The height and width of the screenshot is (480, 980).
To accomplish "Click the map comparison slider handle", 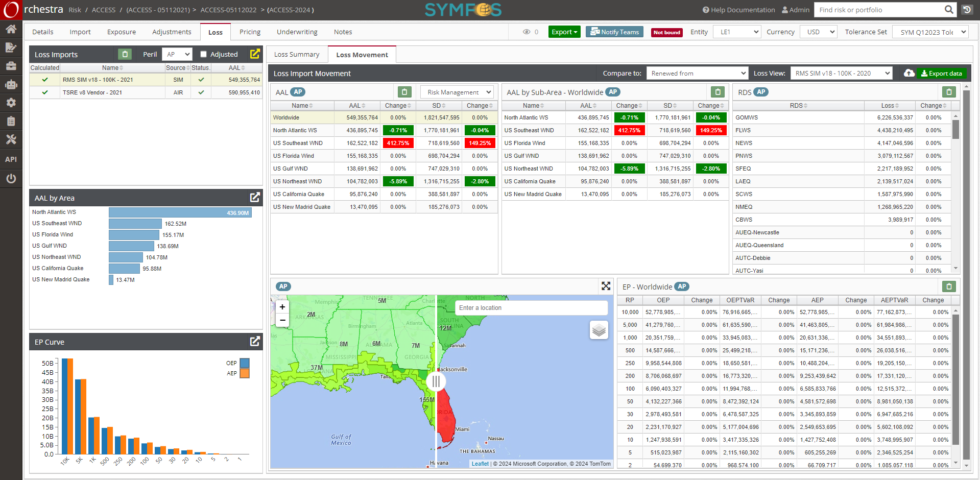I will tap(436, 381).
